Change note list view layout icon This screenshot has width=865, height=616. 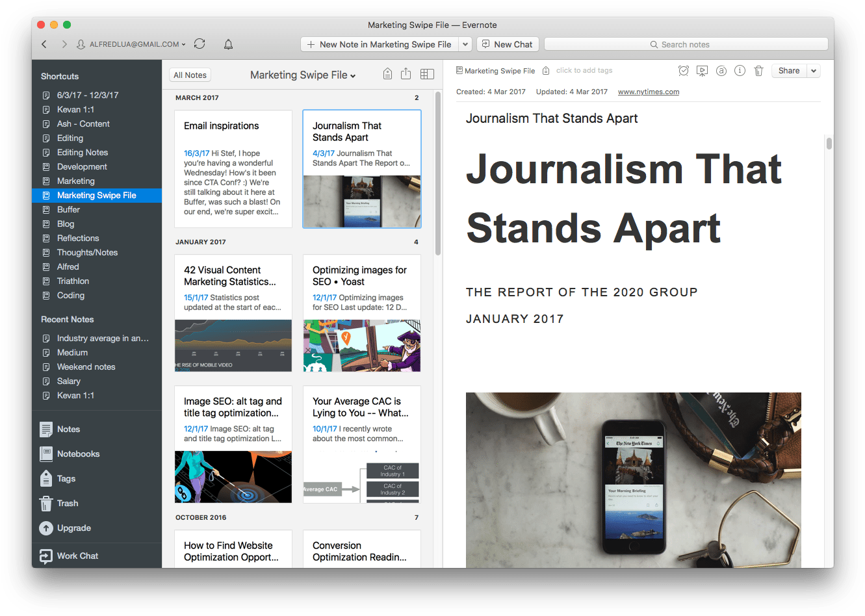pos(427,74)
